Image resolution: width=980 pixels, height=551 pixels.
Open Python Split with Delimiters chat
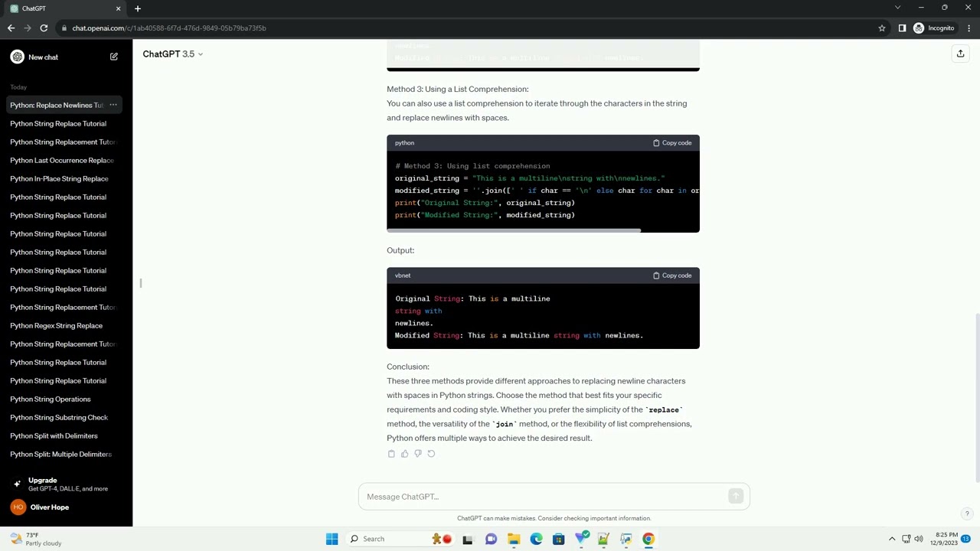click(x=63, y=435)
